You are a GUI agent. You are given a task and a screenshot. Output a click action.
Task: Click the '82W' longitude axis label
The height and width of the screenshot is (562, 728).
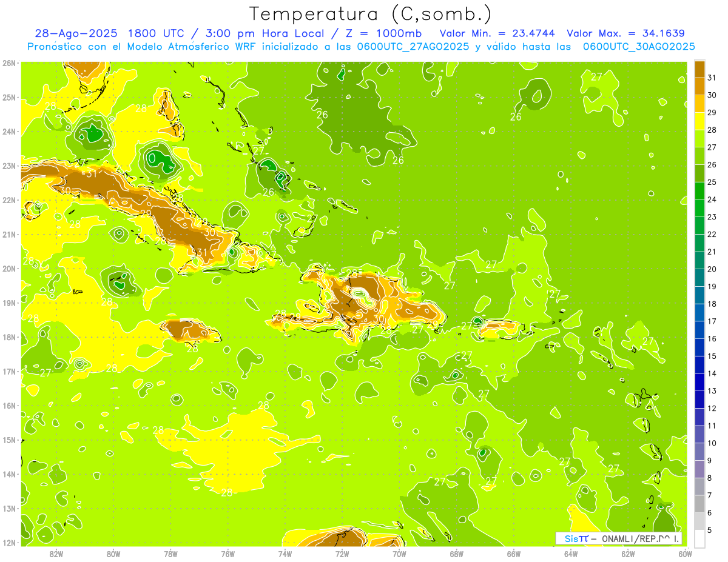click(56, 554)
